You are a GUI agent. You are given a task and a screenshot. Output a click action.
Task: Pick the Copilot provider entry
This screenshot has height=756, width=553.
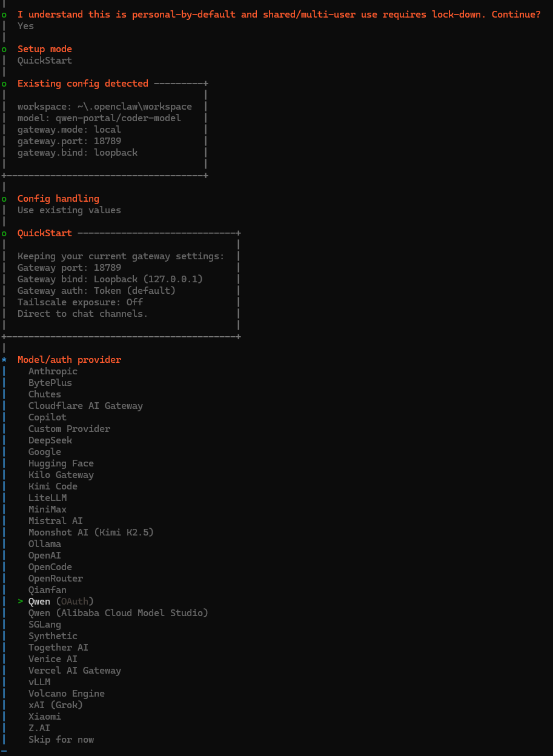tap(47, 417)
